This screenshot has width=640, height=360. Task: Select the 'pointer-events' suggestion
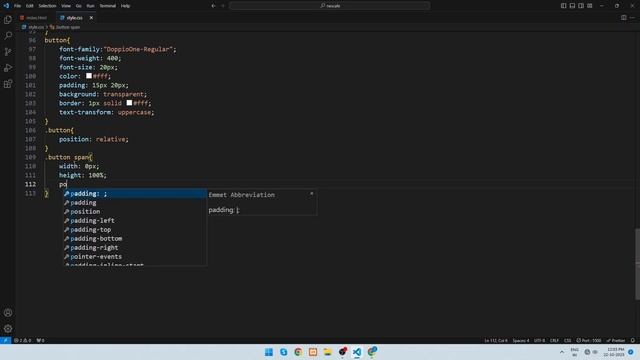135,257
